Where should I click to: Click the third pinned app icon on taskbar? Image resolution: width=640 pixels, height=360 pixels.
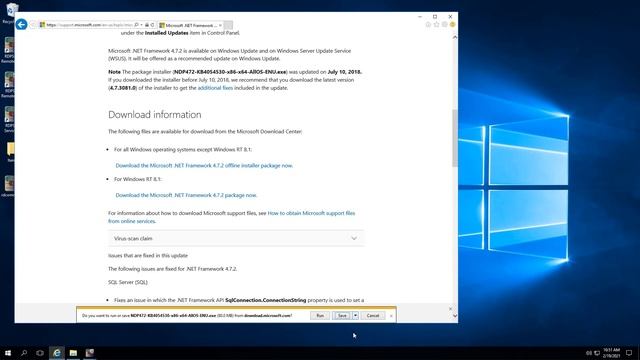click(x=90, y=353)
